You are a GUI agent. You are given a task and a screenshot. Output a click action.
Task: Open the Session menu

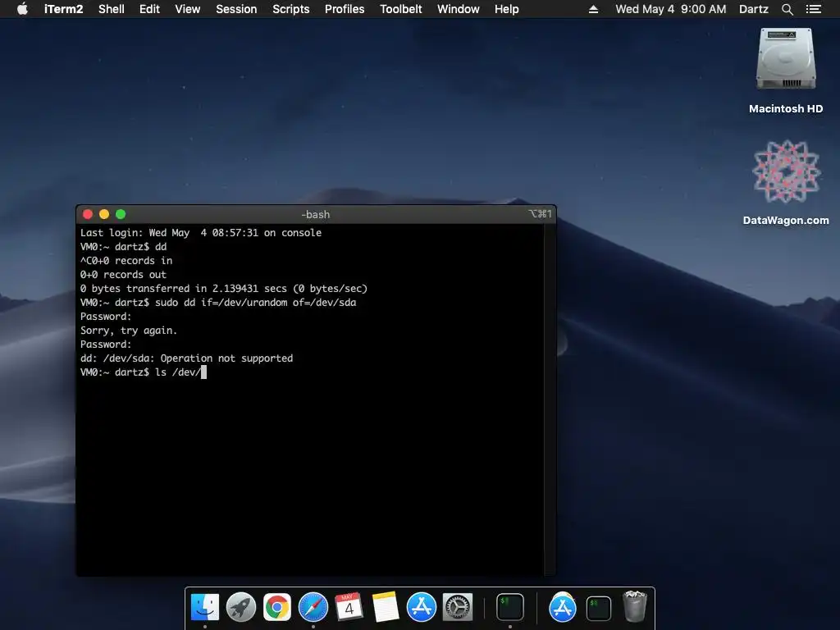tap(236, 9)
